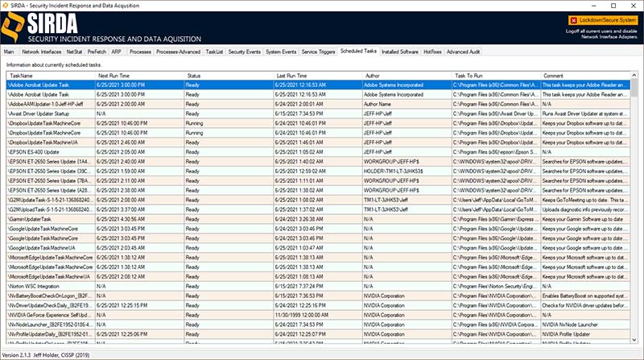Screen dimensions: 644x360
Task: Sort by the Comment column header
Action: [585, 76]
